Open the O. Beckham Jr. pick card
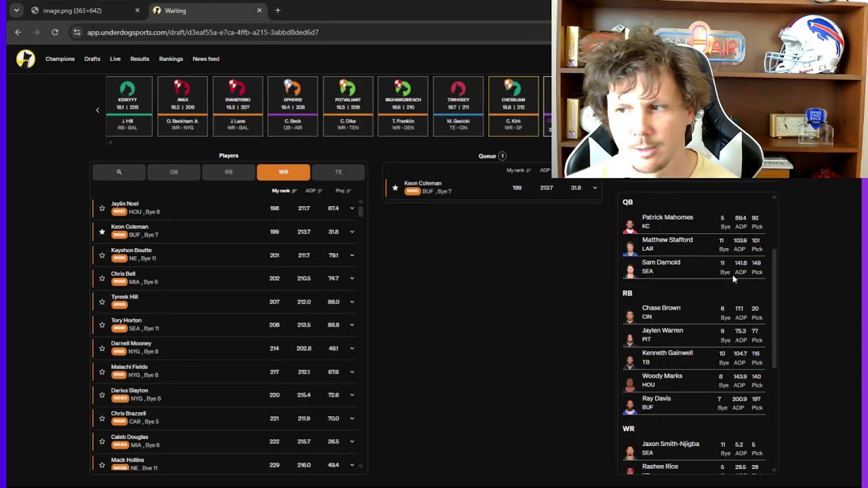This screenshot has width=868, height=488. click(x=182, y=106)
